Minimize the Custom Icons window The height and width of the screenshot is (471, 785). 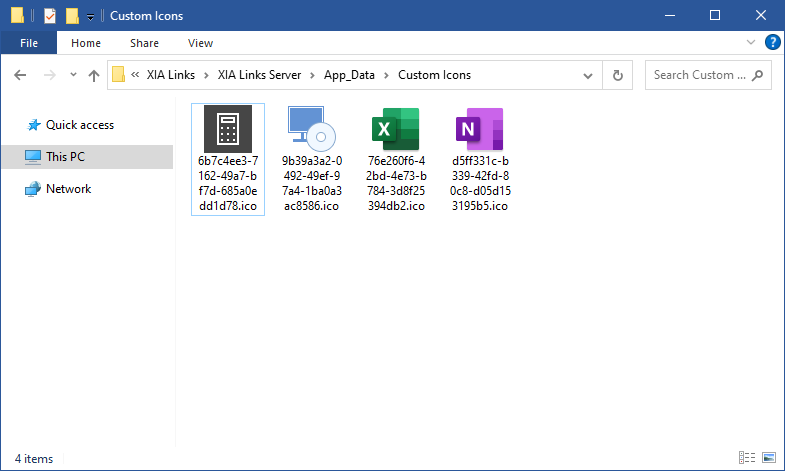(x=670, y=16)
